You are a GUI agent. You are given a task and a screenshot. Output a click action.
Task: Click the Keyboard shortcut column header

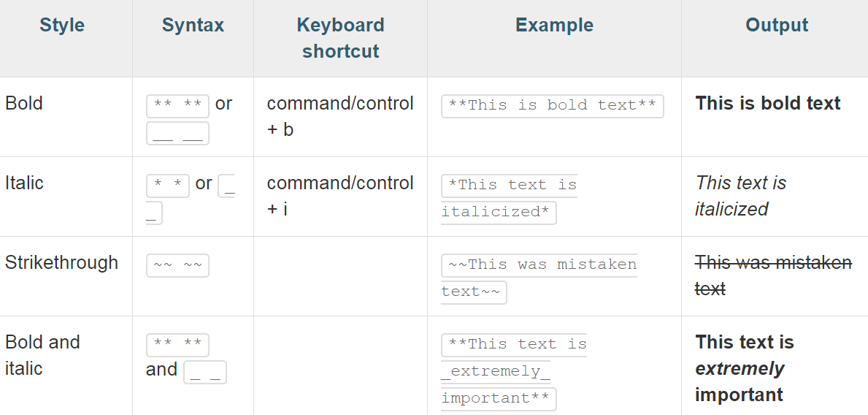pyautogui.click(x=340, y=38)
